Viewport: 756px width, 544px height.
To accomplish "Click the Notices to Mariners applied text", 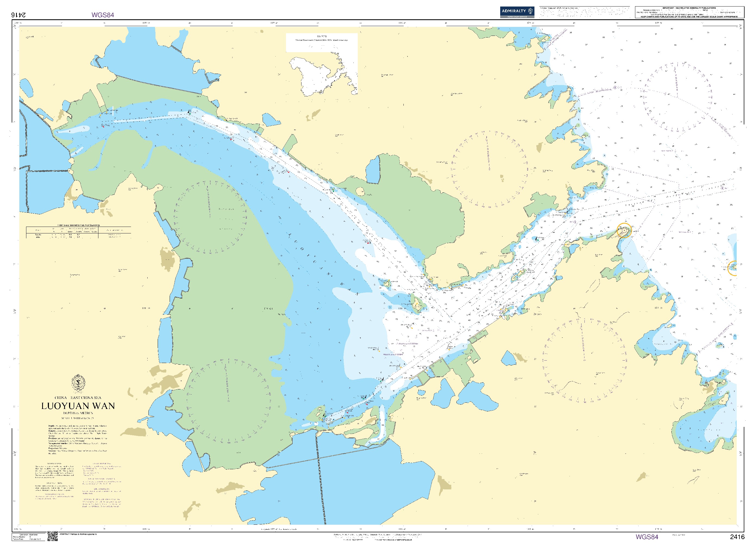I will tap(78, 534).
